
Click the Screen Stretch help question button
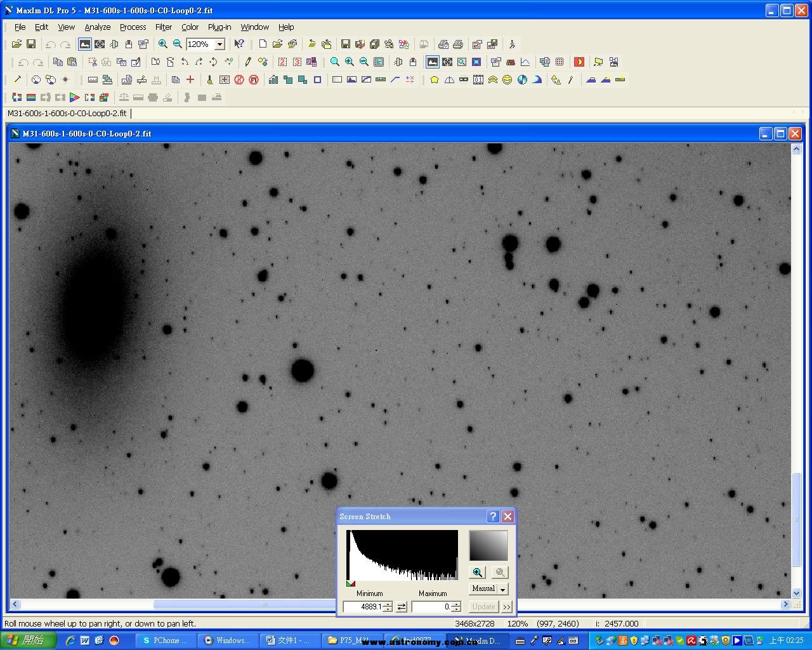[x=493, y=516]
